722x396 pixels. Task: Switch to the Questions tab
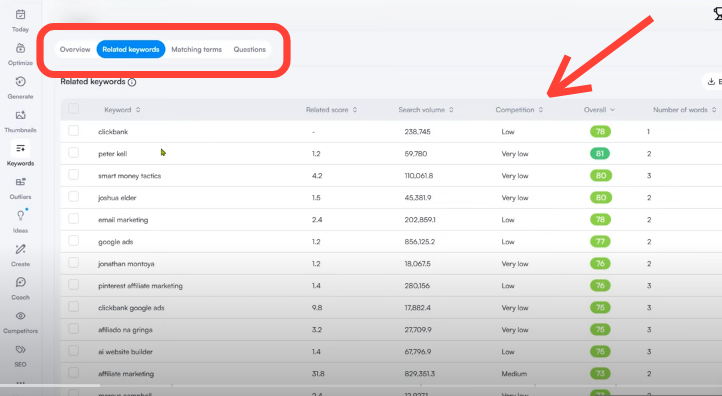250,49
